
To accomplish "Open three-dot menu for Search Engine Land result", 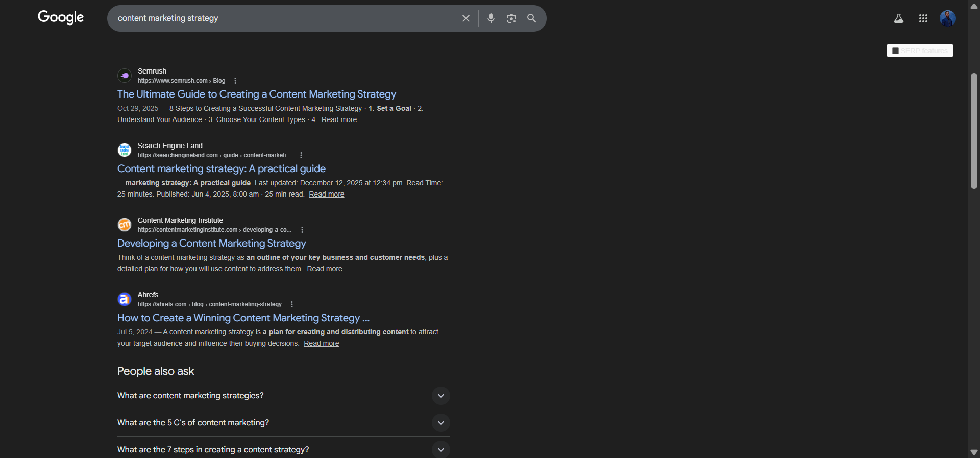I will pyautogui.click(x=301, y=155).
